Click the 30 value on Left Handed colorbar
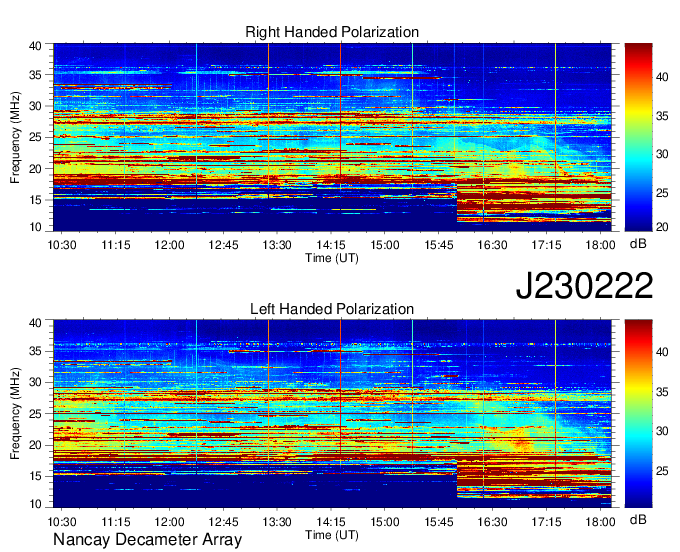 pyautogui.click(x=662, y=431)
